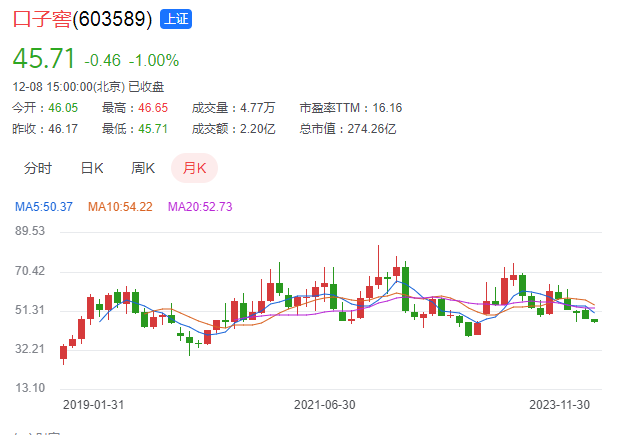Click the 上证 exchange badge
This screenshot has width=619, height=435.
(x=176, y=19)
